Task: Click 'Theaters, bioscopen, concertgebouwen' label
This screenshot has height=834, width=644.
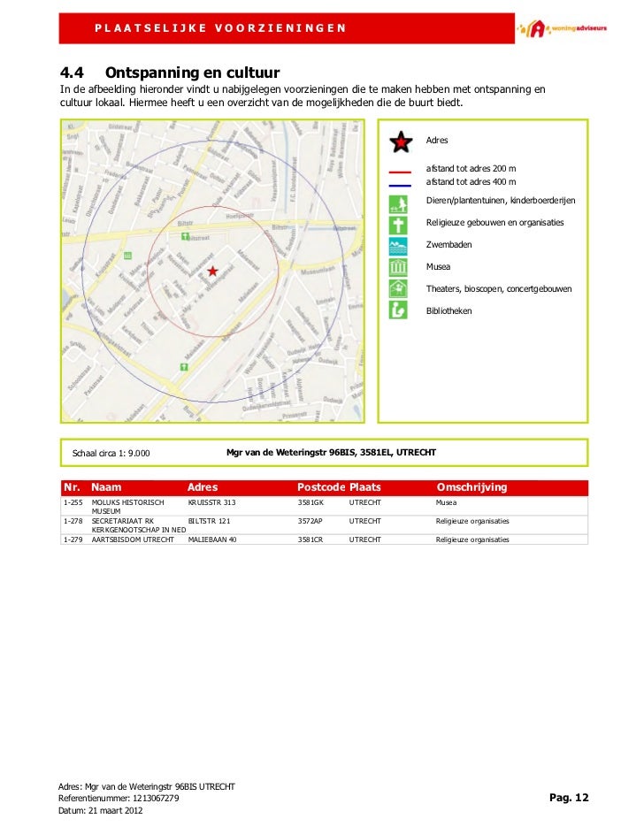Action: (499, 289)
